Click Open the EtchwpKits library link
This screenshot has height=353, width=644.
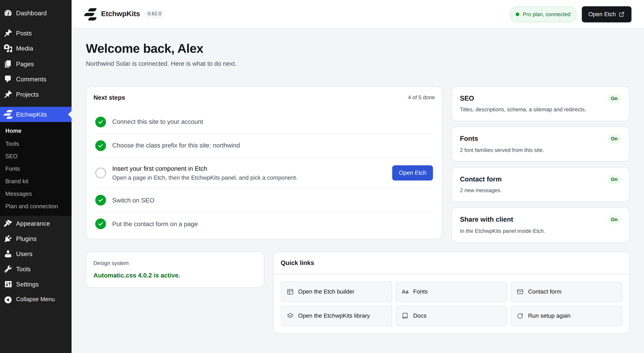click(336, 316)
